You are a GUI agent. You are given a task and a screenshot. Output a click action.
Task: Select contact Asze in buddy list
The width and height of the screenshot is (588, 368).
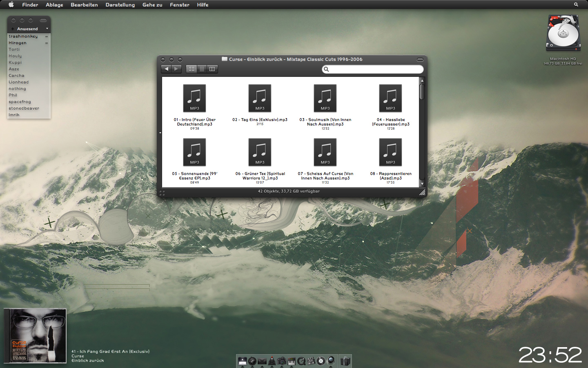29,69
